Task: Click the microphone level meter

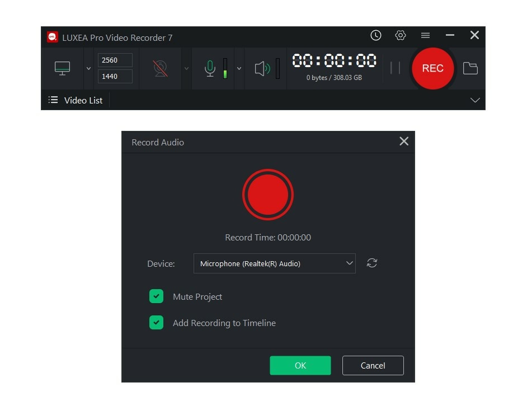Action: tap(225, 68)
